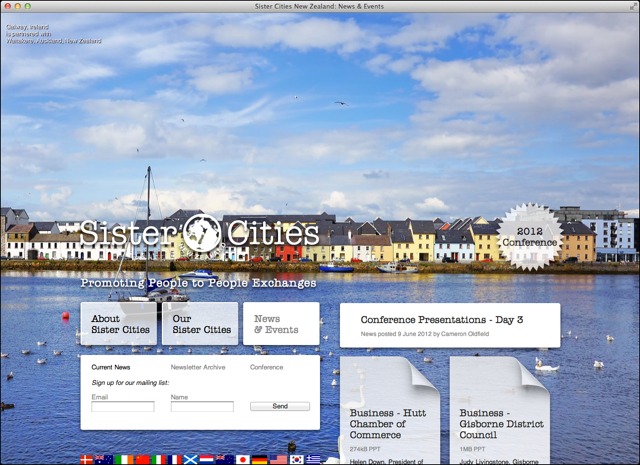640x465 pixels.
Task: Select the Australia flag icon
Action: (104, 460)
